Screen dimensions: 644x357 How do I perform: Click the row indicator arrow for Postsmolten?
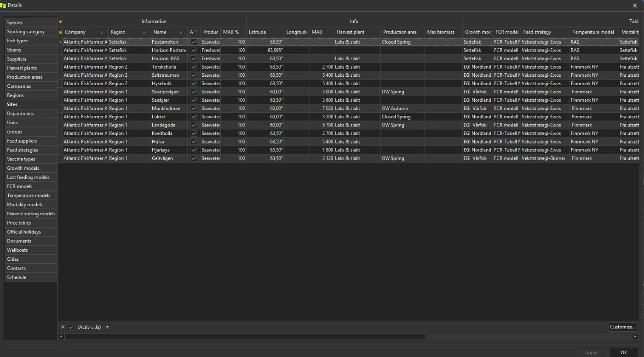pyautogui.click(x=60, y=42)
